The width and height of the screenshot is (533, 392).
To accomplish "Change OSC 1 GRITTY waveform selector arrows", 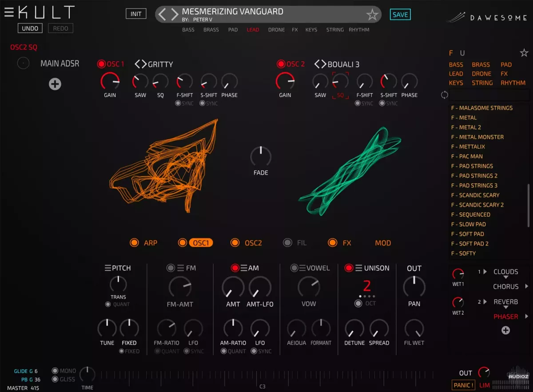I will [x=140, y=64].
